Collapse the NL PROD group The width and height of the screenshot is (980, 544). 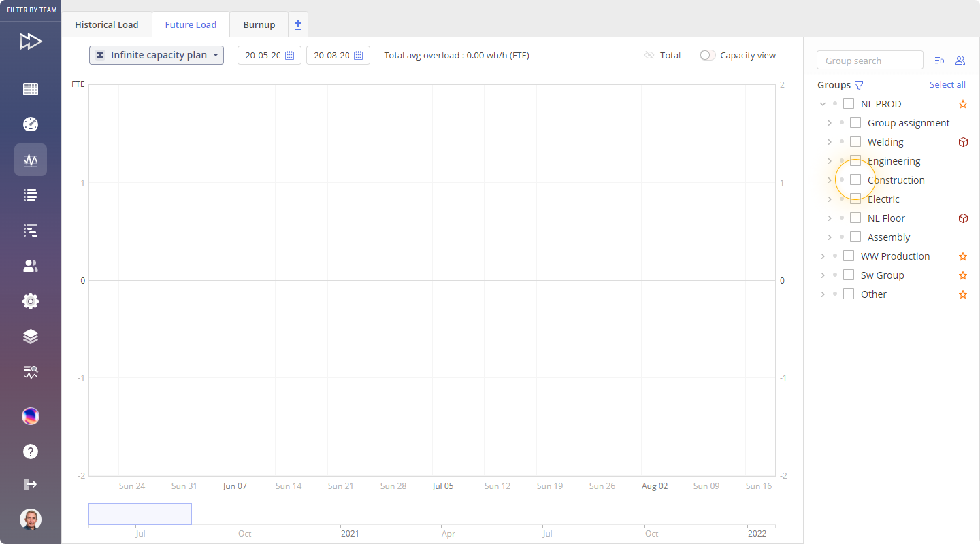tap(823, 104)
